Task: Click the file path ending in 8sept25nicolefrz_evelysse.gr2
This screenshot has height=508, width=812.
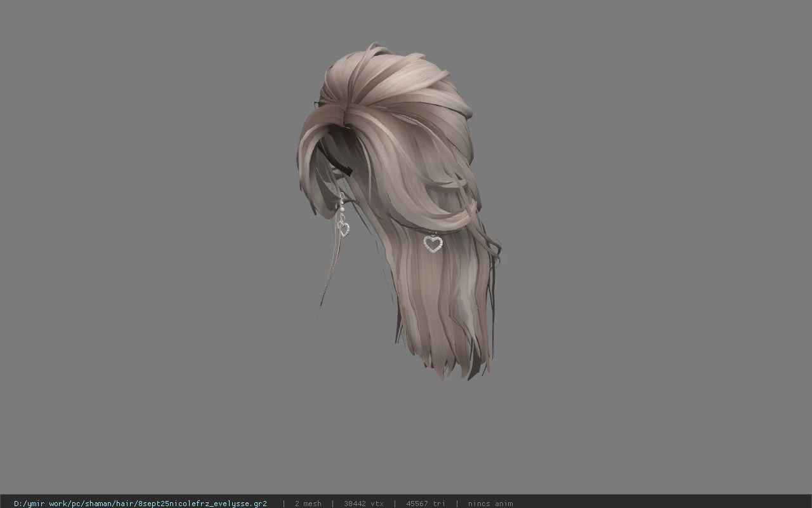Action: [140, 504]
